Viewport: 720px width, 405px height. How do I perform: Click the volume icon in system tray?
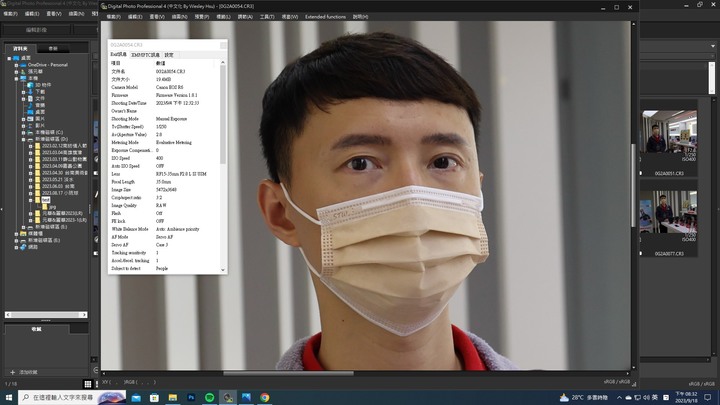[646, 398]
